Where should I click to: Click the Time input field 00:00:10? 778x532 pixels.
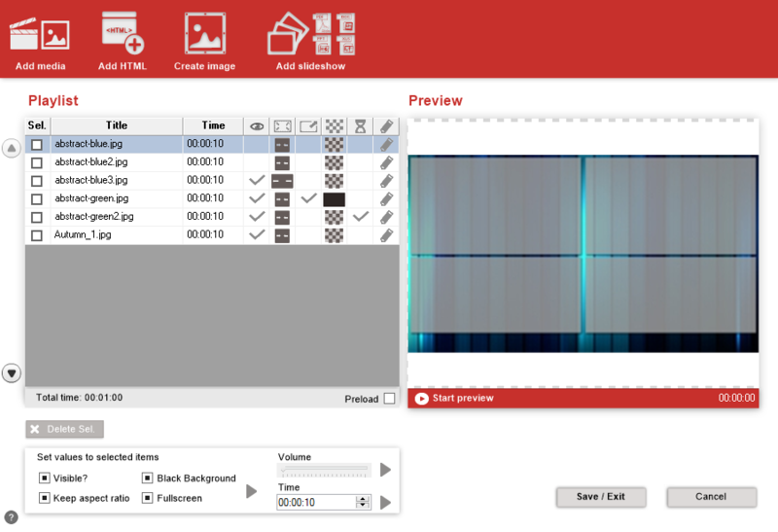click(x=316, y=502)
